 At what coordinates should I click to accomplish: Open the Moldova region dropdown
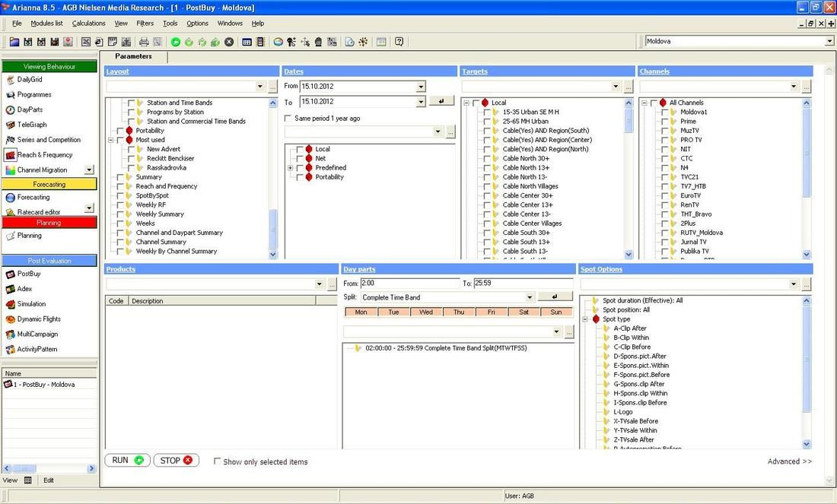pyautogui.click(x=829, y=41)
